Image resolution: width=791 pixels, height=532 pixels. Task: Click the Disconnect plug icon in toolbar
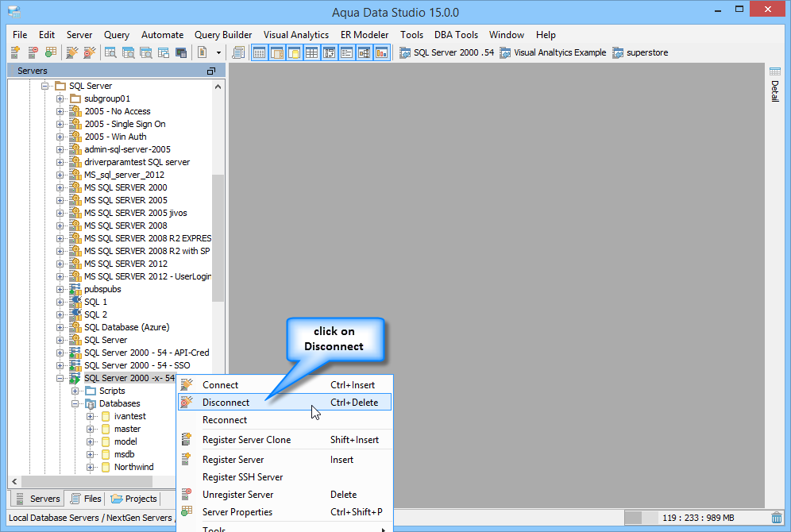(x=89, y=52)
